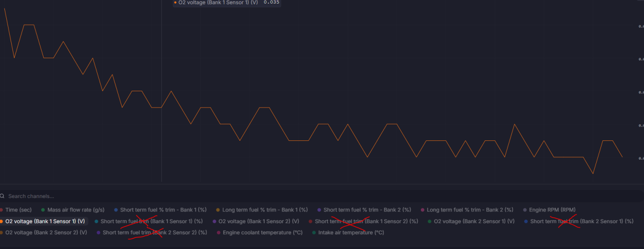Show Long term fuel % trim - Bank 1
The width and height of the screenshot is (644, 249).
click(265, 210)
